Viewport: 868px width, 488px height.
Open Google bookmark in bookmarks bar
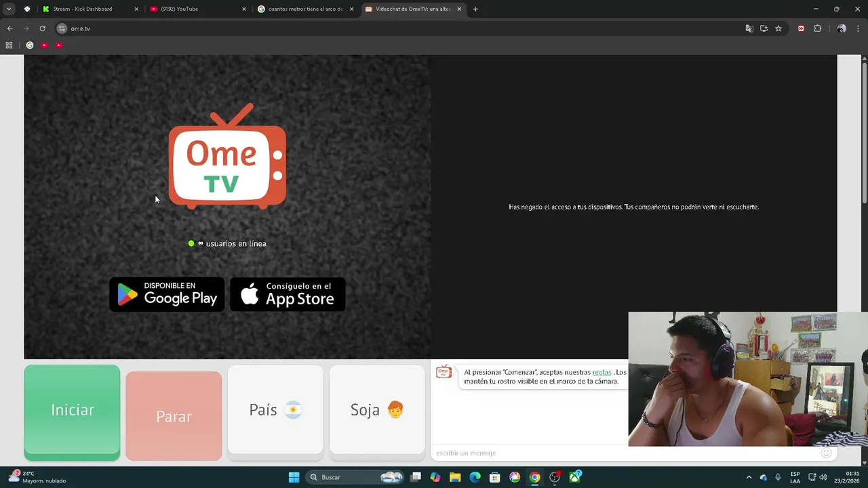(29, 45)
